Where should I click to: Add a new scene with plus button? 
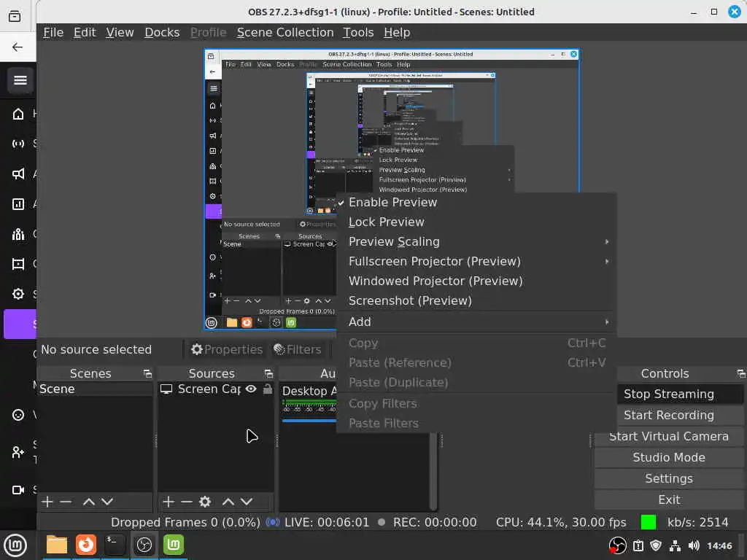point(47,502)
